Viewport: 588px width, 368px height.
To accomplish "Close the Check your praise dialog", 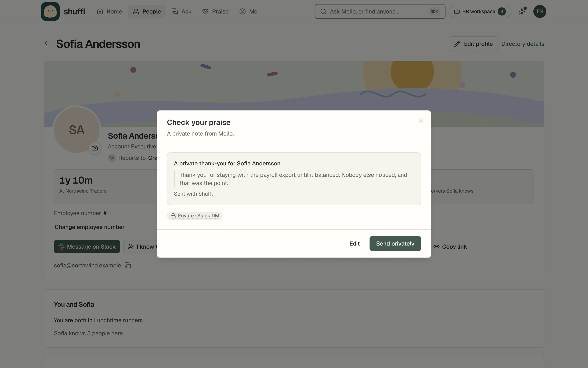I will 421,120.
